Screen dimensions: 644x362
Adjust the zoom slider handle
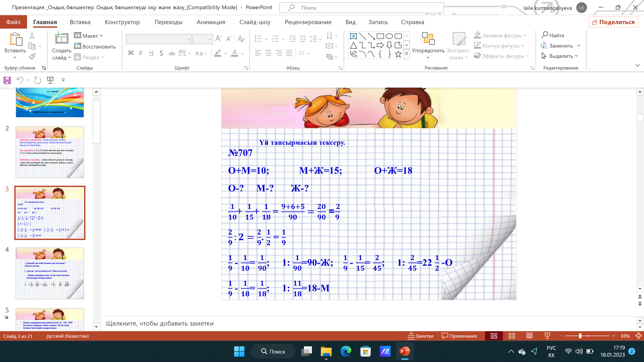tap(580, 336)
